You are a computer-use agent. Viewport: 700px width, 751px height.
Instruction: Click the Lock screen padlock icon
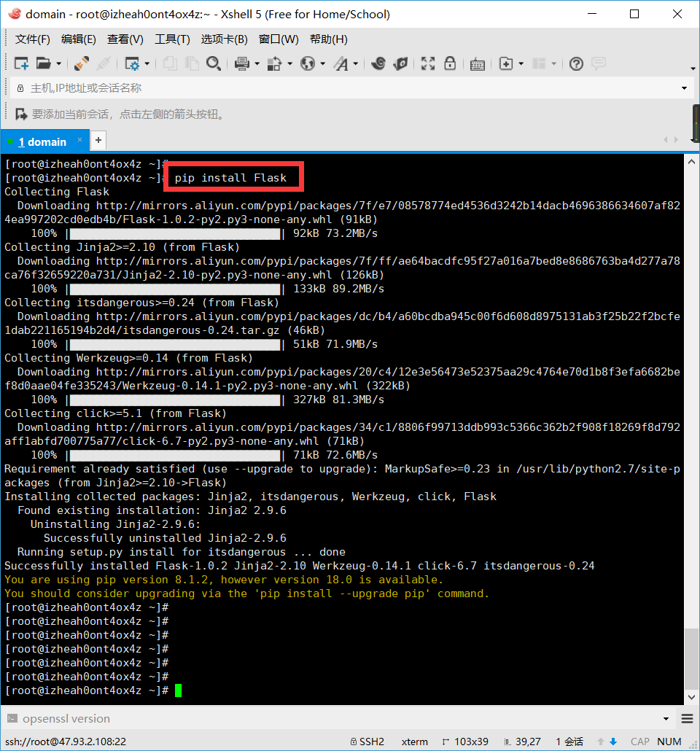[x=450, y=63]
